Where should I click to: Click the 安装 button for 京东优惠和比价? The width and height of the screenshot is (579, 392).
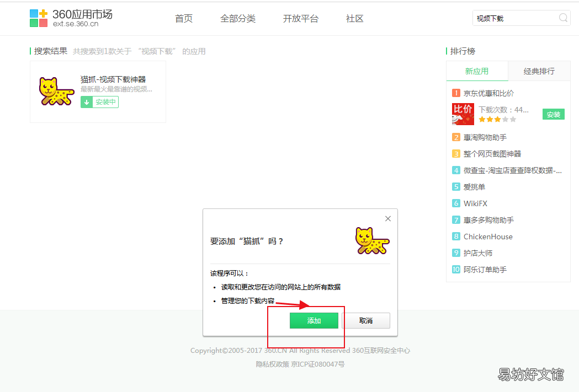(553, 114)
